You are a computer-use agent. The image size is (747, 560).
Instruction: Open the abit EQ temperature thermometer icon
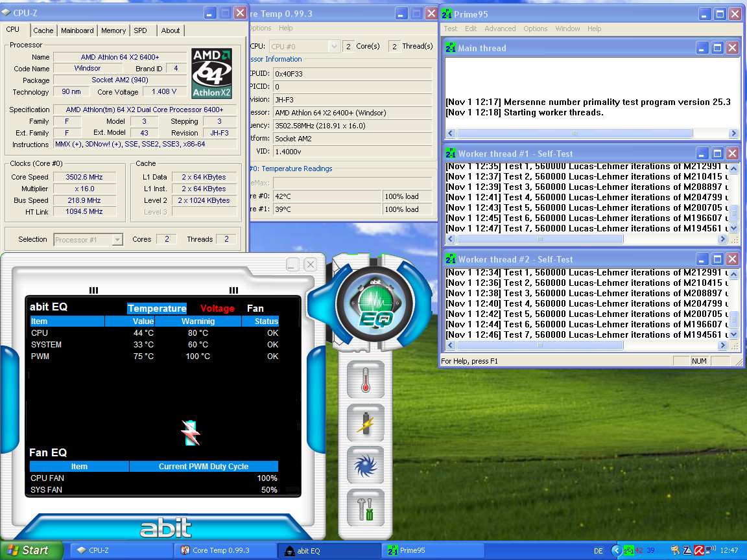pyautogui.click(x=366, y=380)
